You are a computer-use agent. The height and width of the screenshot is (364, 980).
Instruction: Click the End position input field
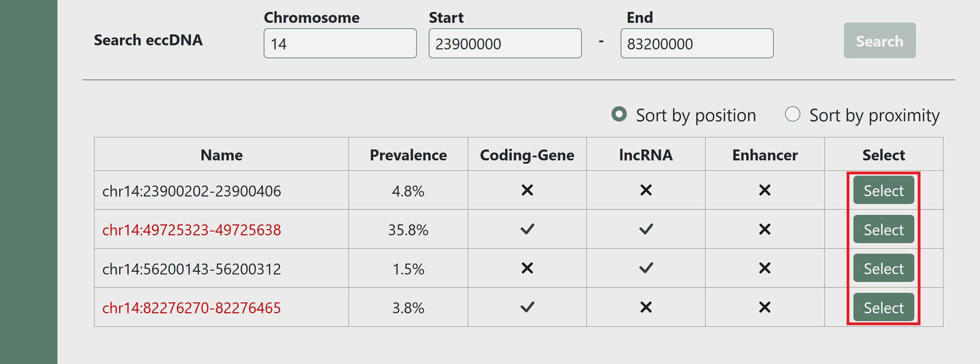click(696, 43)
